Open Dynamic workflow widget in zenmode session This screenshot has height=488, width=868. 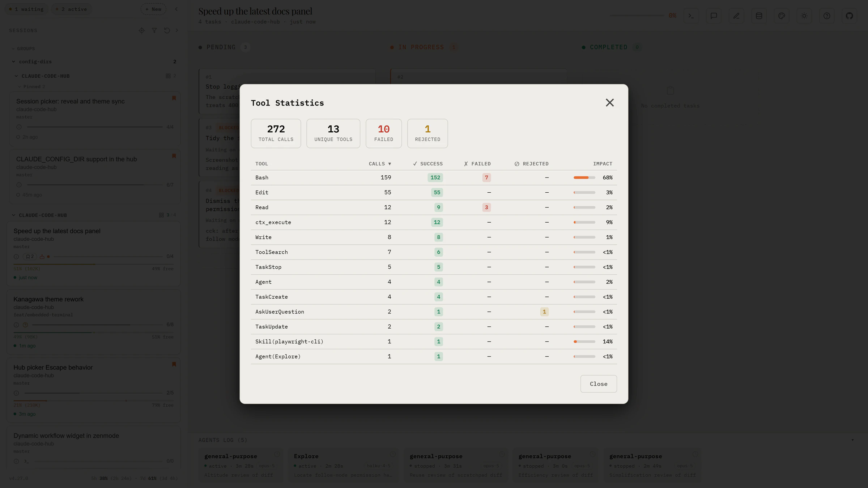[x=94, y=448]
